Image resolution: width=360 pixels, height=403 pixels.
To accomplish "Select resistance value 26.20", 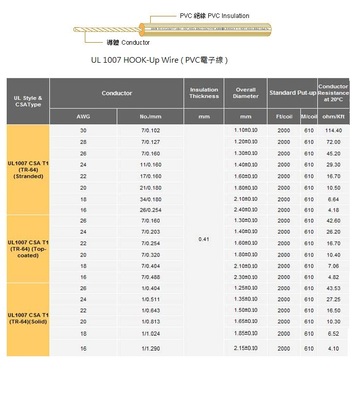I will (333, 232).
